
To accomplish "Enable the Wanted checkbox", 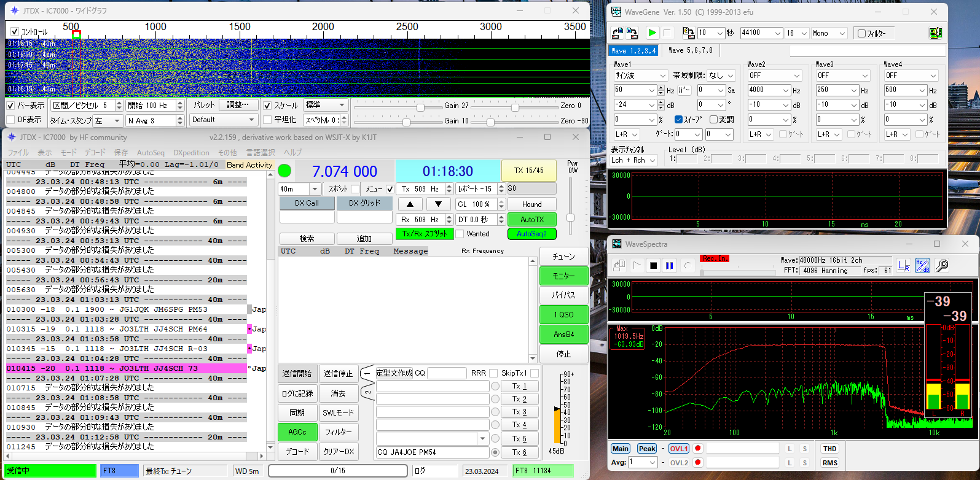I will click(x=460, y=234).
